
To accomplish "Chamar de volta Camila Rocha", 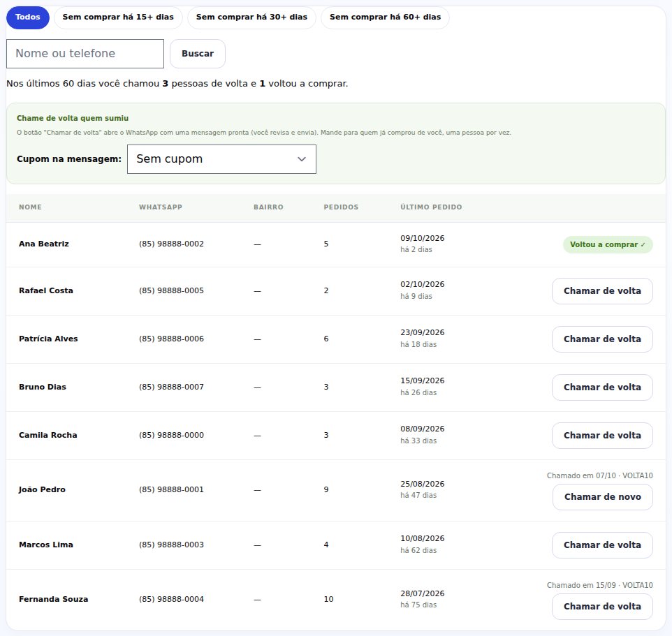I will coord(602,436).
